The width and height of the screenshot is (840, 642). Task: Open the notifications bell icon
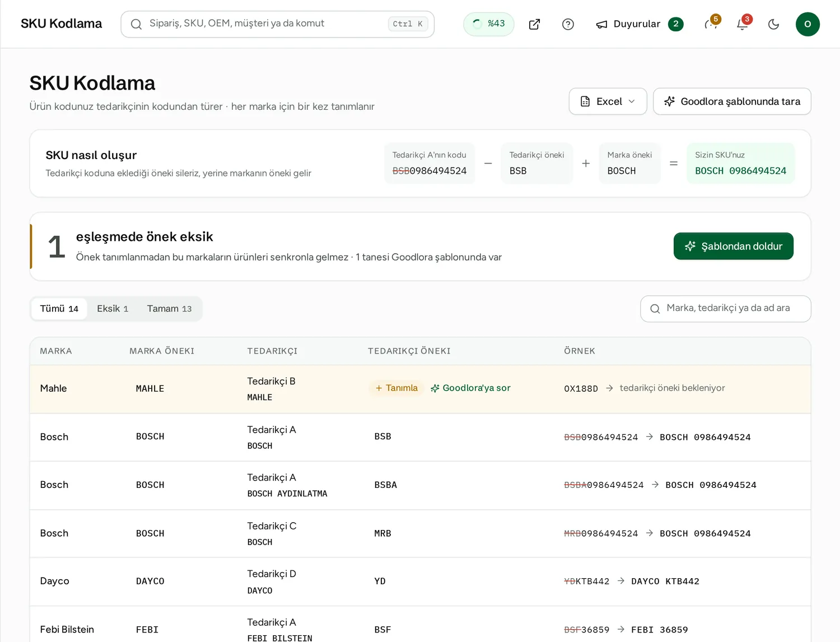pos(743,24)
